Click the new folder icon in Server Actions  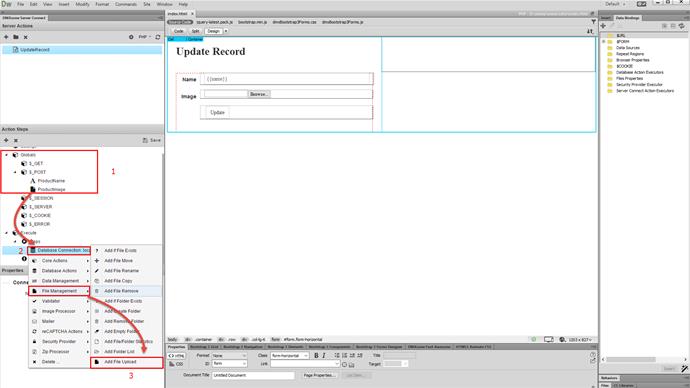(x=16, y=37)
